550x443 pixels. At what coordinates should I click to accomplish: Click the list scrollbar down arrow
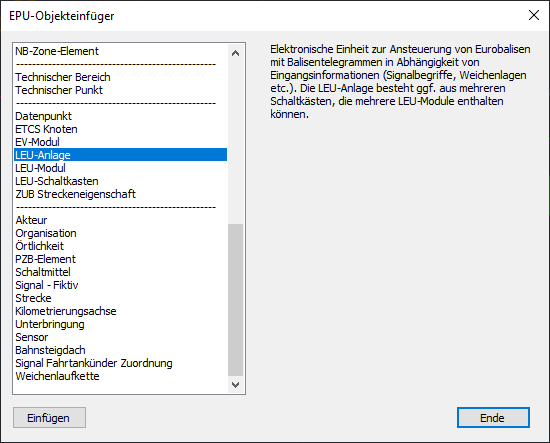[236, 385]
